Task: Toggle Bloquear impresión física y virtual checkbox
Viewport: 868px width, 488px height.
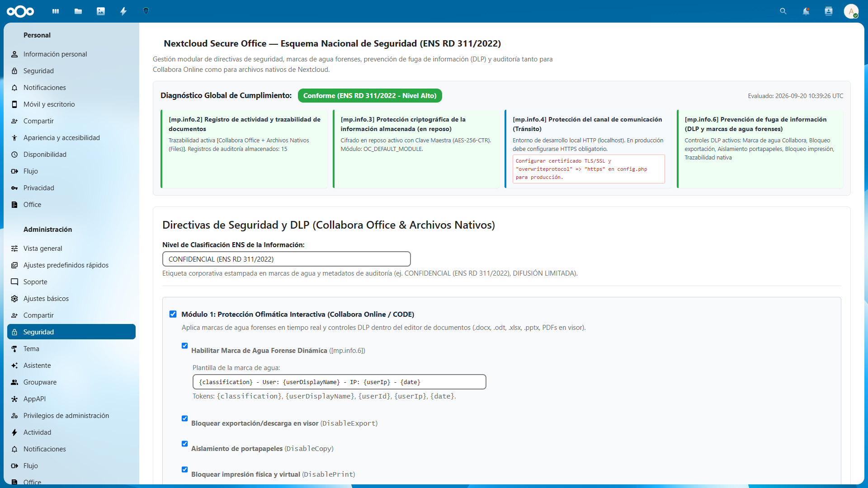Action: [x=184, y=469]
